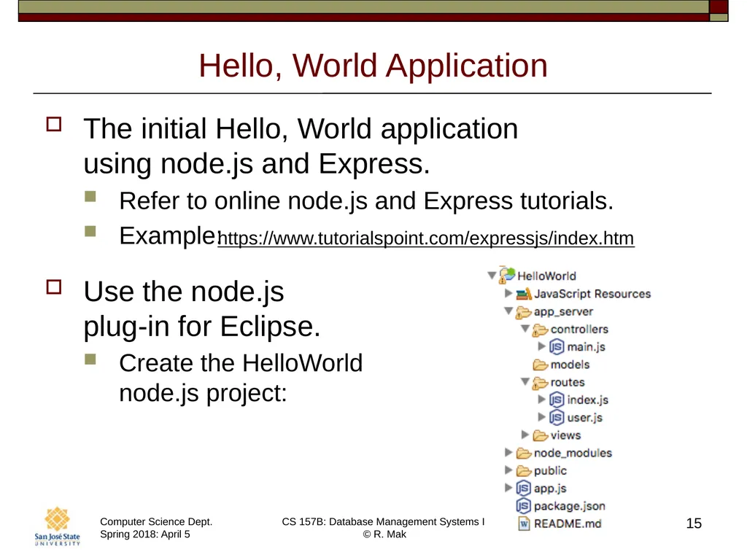747x560 pixels.
Task: Click the app_server folder icon
Action: [524, 312]
